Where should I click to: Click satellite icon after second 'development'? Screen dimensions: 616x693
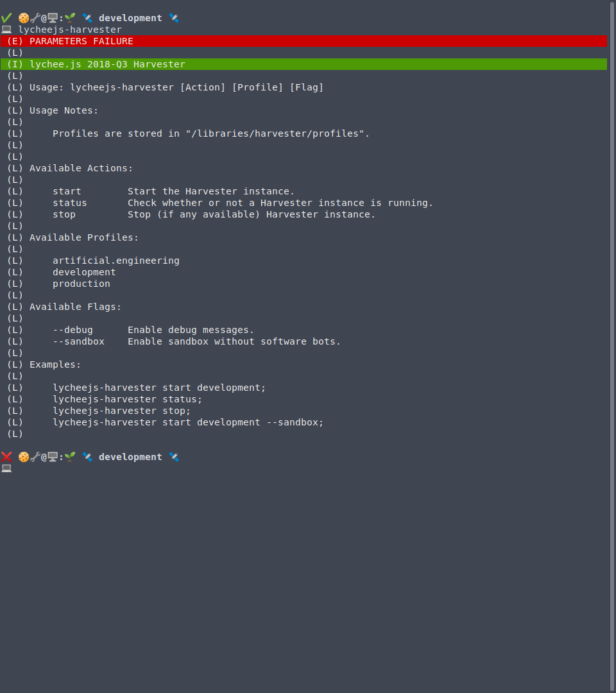tap(174, 457)
